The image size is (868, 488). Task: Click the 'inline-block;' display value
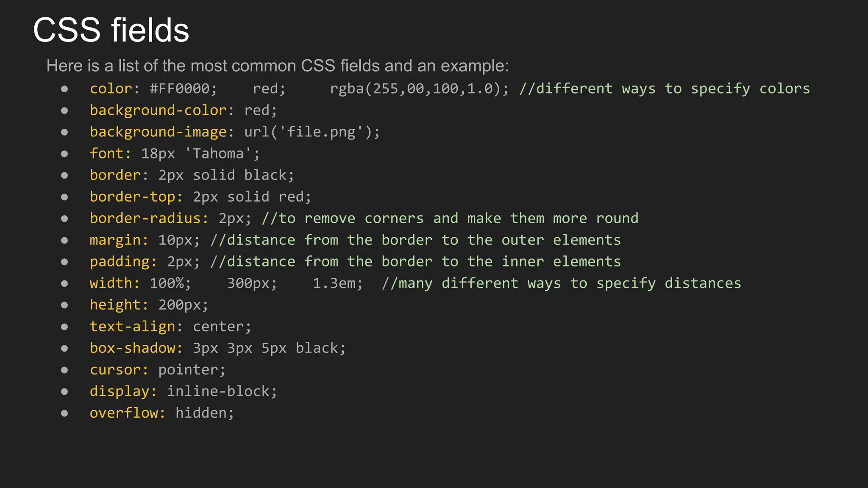(x=222, y=391)
